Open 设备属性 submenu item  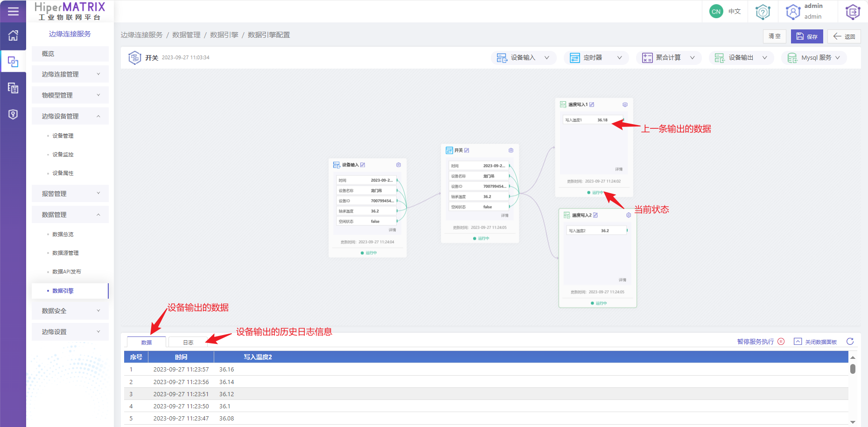point(63,173)
